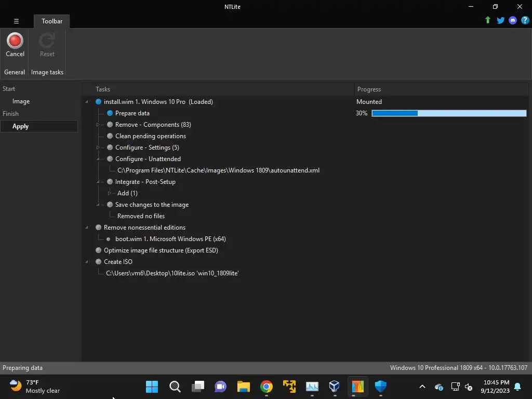The height and width of the screenshot is (399, 532).
Task: Open taskbar Search
Action: click(175, 387)
